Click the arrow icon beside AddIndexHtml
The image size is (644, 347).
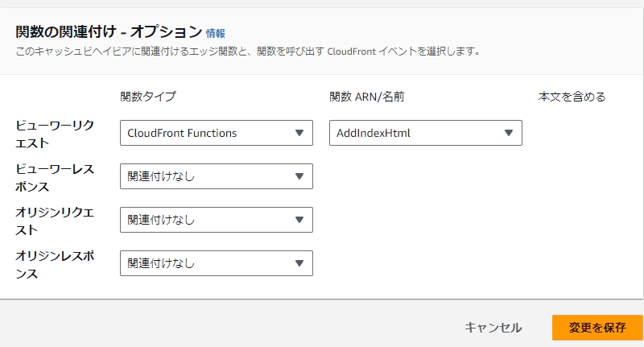(x=509, y=133)
